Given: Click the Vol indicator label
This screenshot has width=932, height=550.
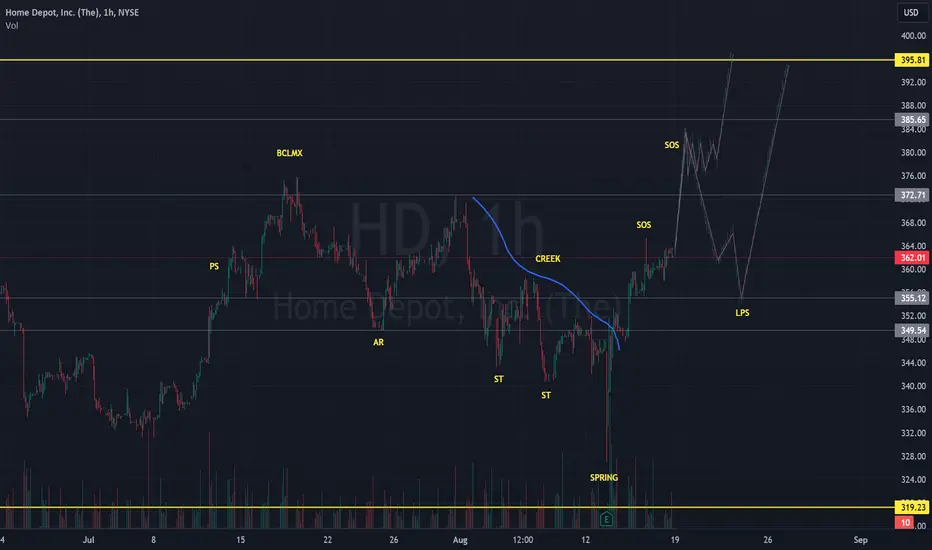Looking at the screenshot, I should click(x=12, y=26).
